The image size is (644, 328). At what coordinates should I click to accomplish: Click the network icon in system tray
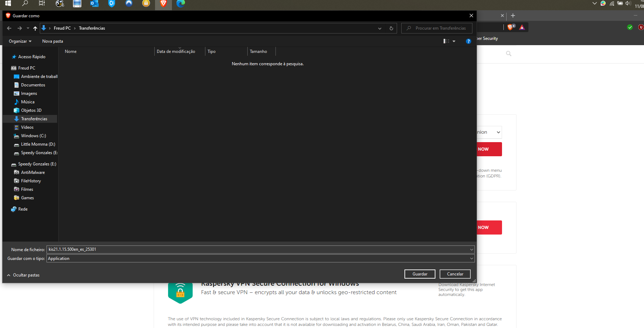coord(612,4)
